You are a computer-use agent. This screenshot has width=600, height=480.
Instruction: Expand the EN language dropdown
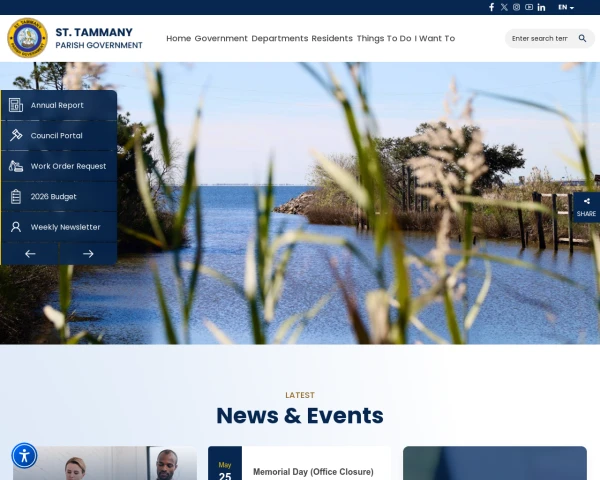tap(566, 7)
